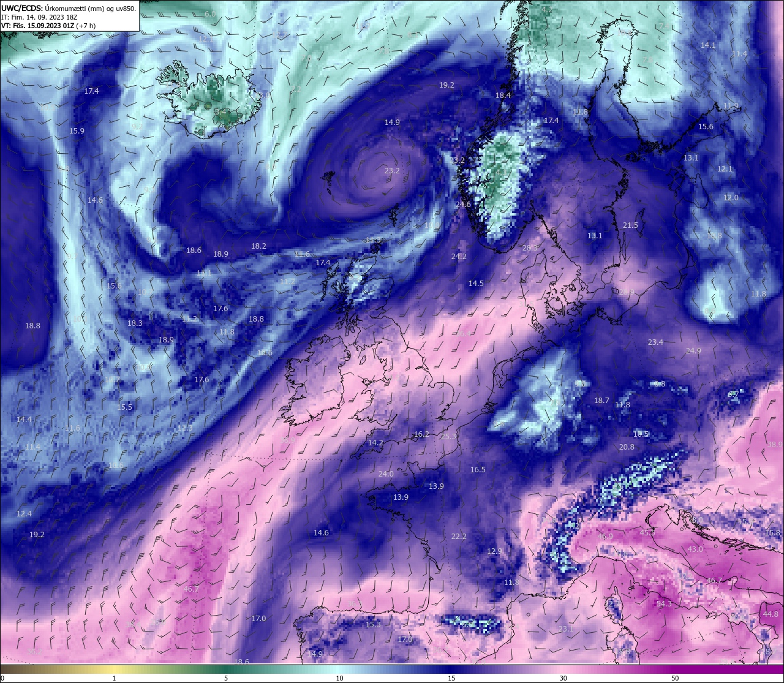784x683 pixels.
Task: Click the 45.5 value on the map
Action: (647, 532)
